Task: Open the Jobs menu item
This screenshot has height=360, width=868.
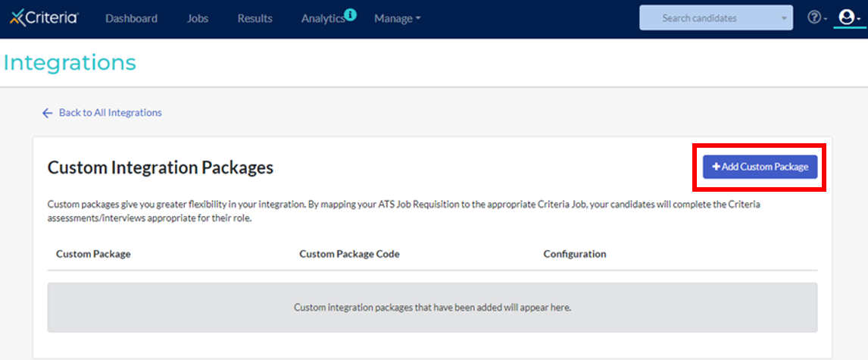Action: [198, 18]
